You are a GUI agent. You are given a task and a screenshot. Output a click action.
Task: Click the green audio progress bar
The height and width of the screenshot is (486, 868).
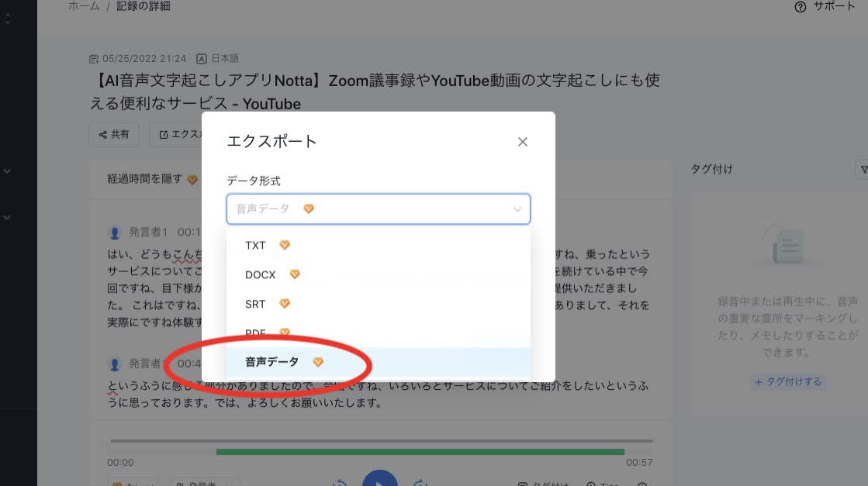[420, 452]
